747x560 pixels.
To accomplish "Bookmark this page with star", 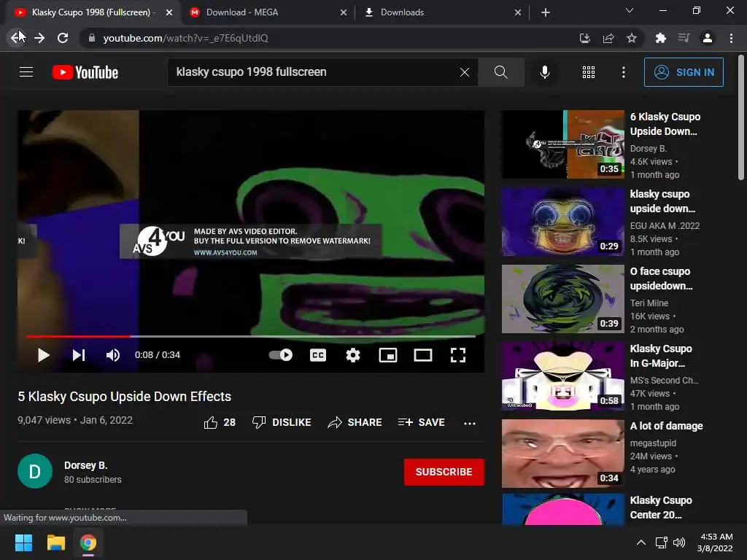I will (632, 38).
